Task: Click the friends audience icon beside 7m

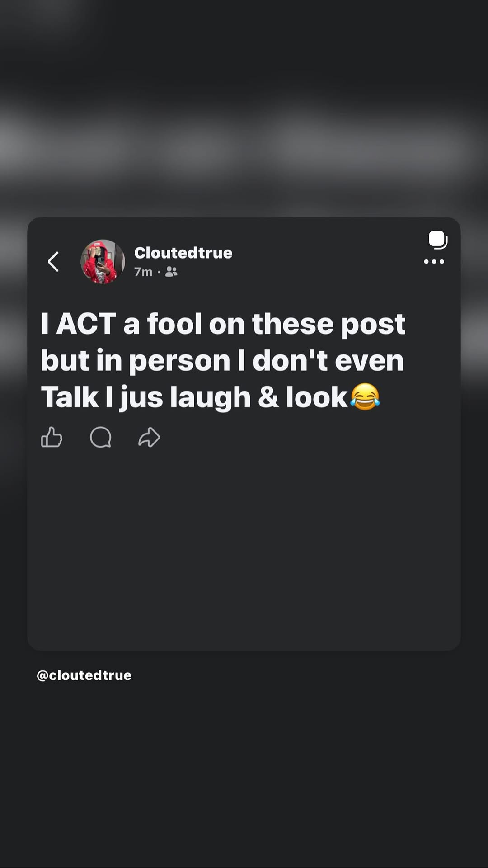Action: (171, 272)
